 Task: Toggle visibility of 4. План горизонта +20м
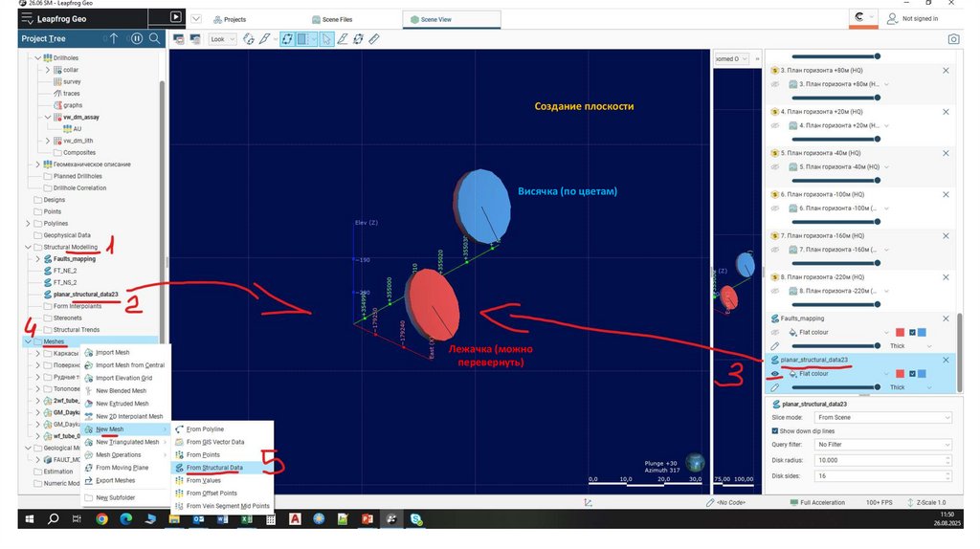pyautogui.click(x=775, y=125)
